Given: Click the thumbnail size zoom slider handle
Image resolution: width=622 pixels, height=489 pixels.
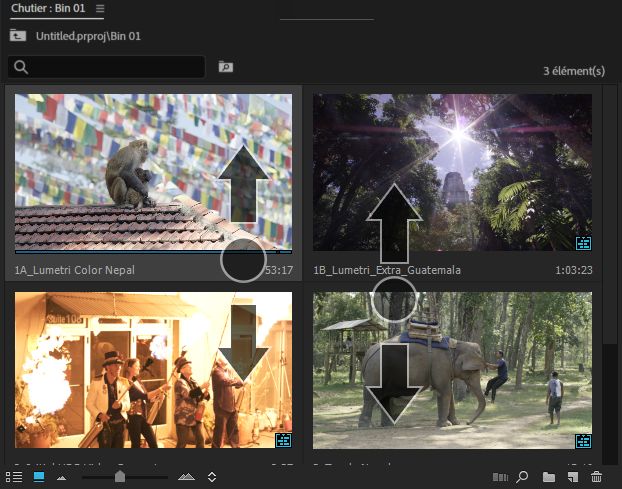Looking at the screenshot, I should (x=120, y=476).
